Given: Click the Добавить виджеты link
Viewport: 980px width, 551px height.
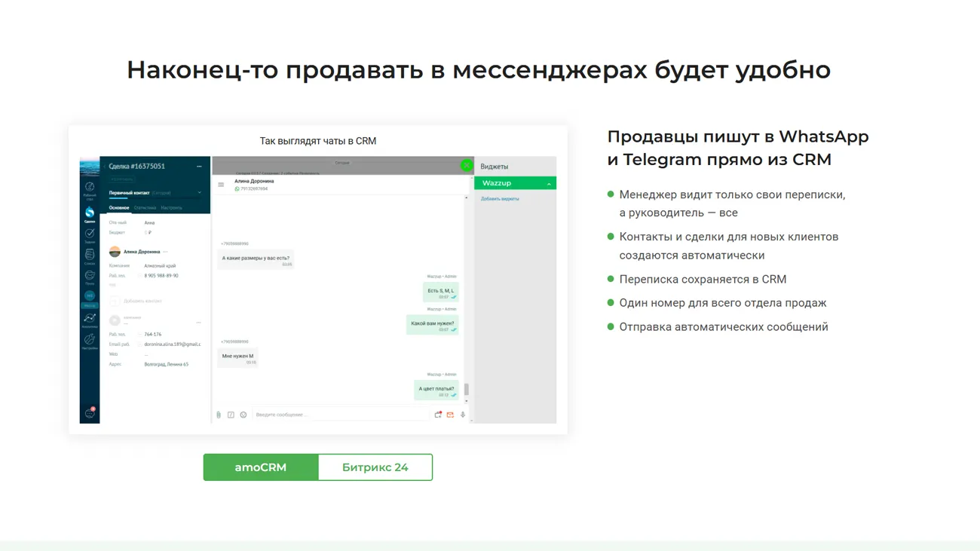Looking at the screenshot, I should [500, 199].
